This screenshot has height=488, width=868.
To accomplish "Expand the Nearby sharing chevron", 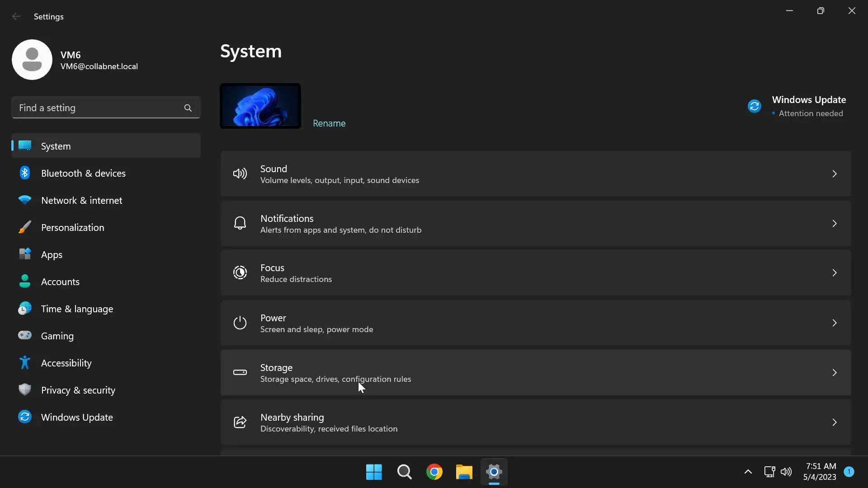I will pos(834,422).
